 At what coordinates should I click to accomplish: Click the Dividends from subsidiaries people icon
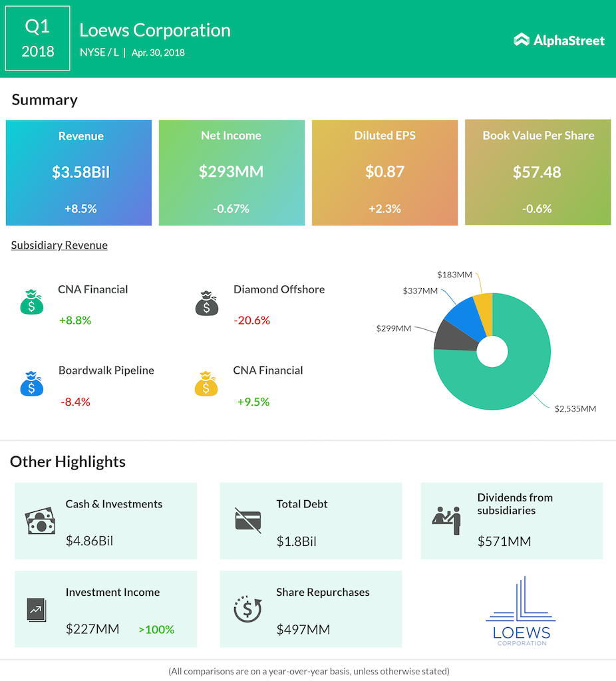(x=446, y=520)
